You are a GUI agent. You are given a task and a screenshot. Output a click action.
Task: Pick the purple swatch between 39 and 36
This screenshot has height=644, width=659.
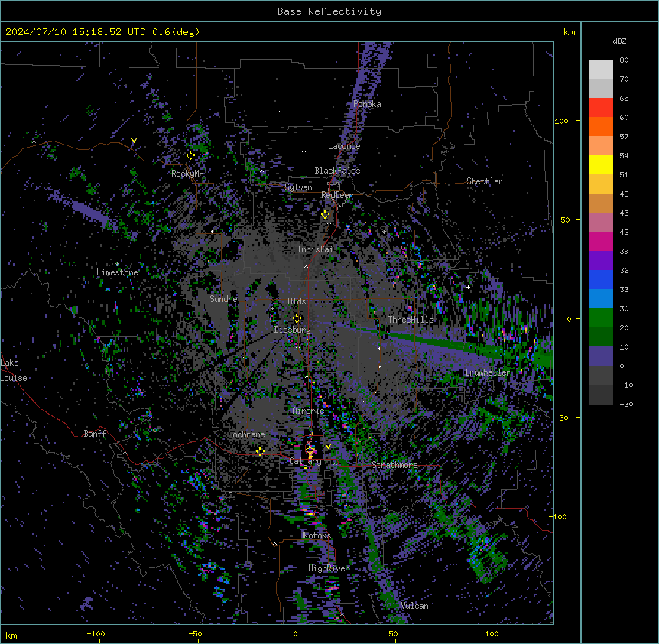(601, 261)
